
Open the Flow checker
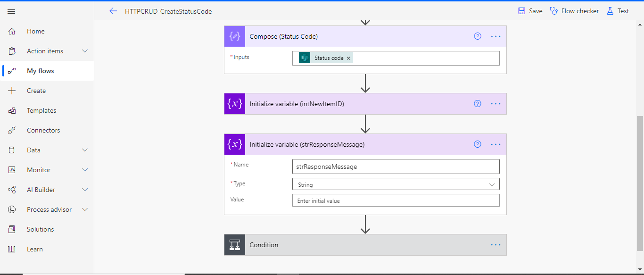(x=574, y=10)
